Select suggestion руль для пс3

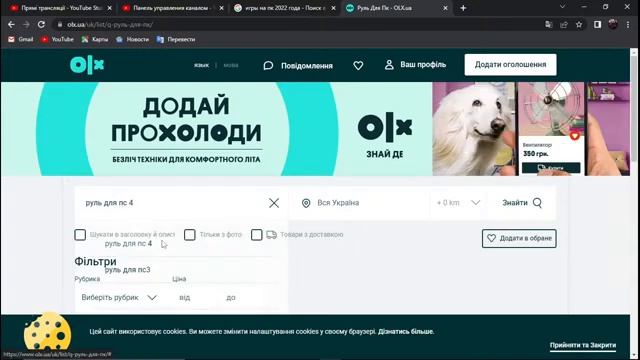click(127, 270)
